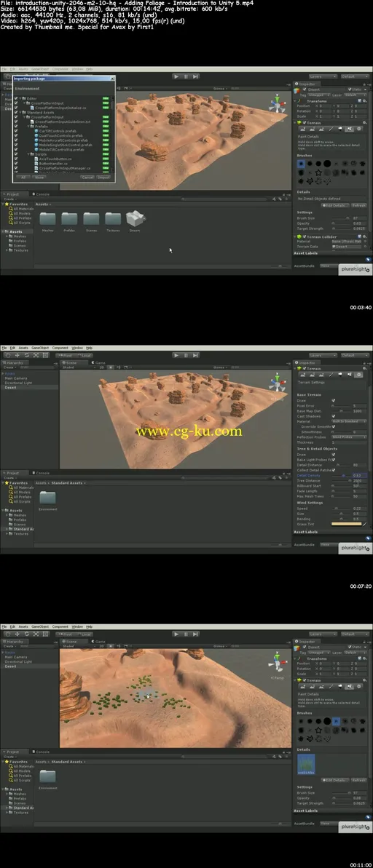Toggle Static checkbox in 00:03:40 frame Inspector

tap(350, 89)
